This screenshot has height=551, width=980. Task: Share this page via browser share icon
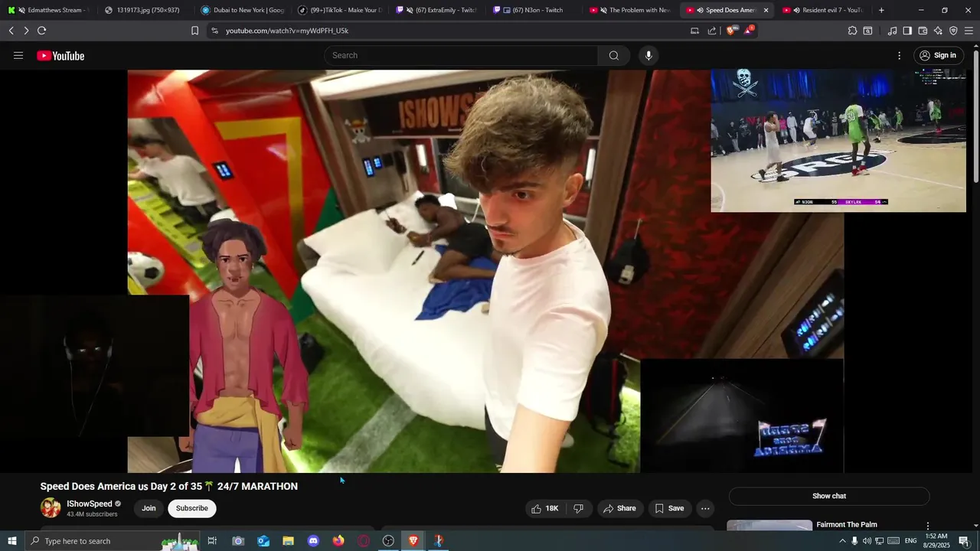712,31
